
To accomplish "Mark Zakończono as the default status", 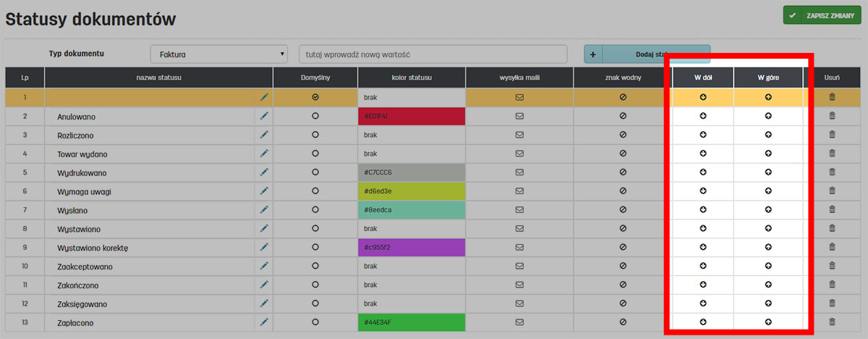I will point(315,285).
